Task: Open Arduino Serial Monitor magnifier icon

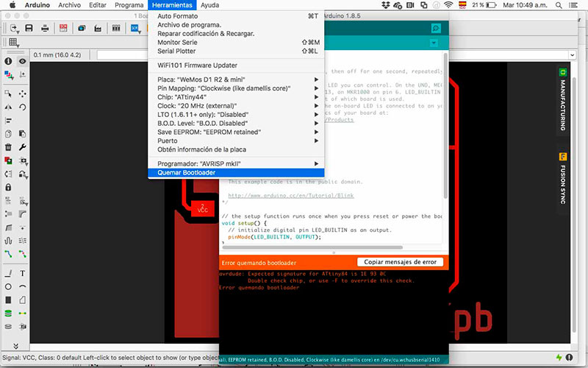Action: (436, 28)
